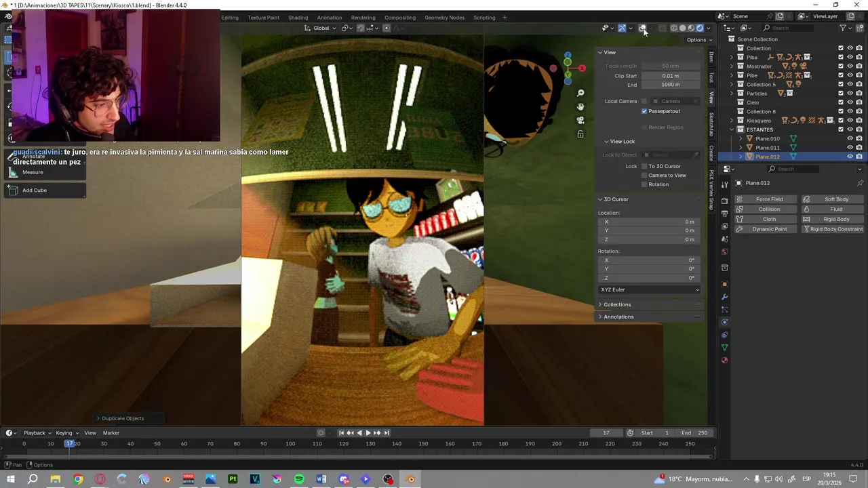Click the pan hand viewport icon
This screenshot has height=488, width=868.
point(580,106)
